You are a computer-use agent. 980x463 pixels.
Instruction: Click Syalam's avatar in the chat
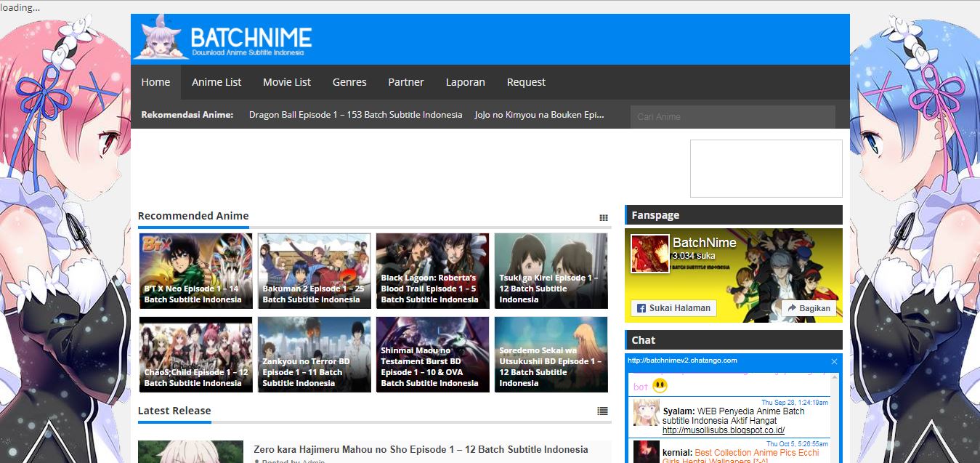(646, 412)
